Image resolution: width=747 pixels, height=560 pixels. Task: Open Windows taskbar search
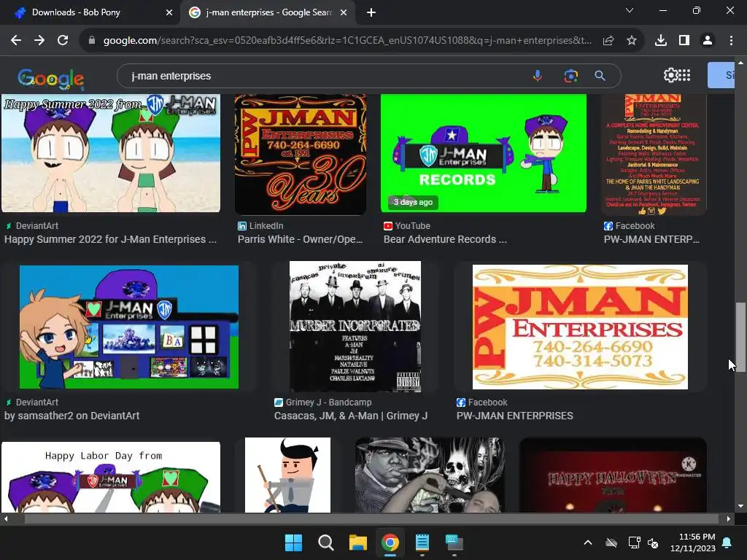[x=326, y=542]
